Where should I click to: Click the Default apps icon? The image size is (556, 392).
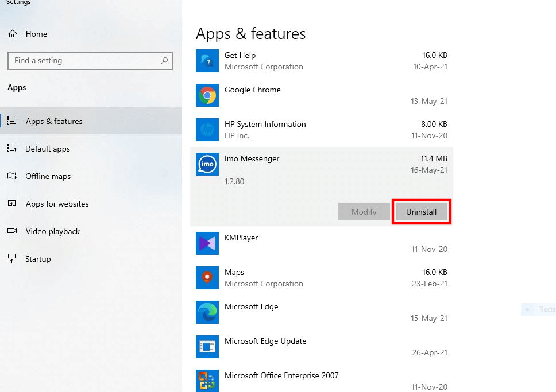[11, 148]
